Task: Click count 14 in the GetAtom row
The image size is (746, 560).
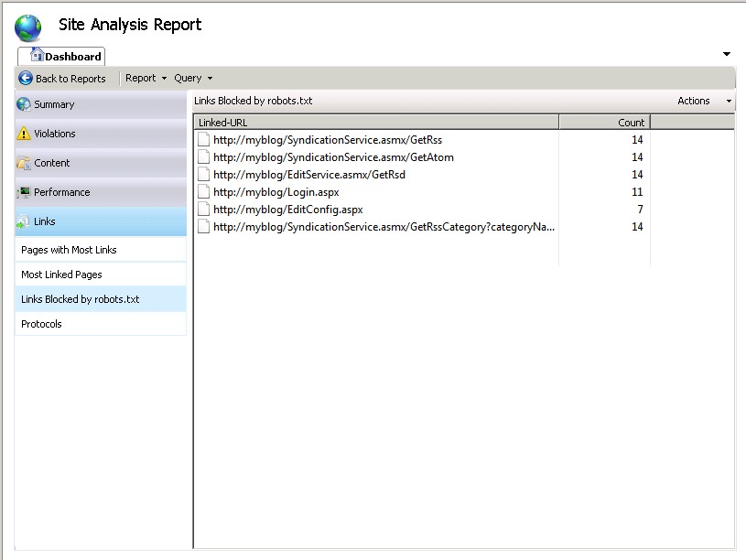Action: 637,157
